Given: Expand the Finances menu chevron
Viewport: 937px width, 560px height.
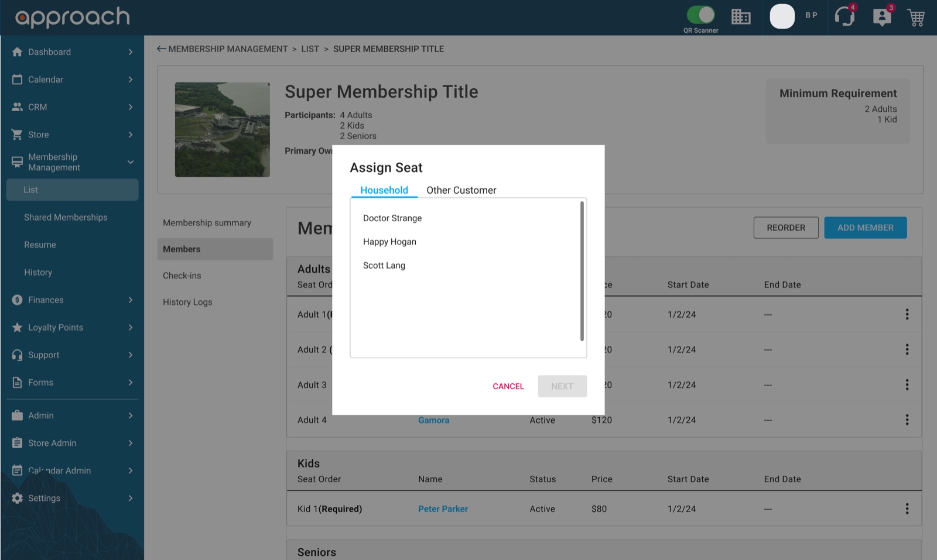Looking at the screenshot, I should [131, 300].
